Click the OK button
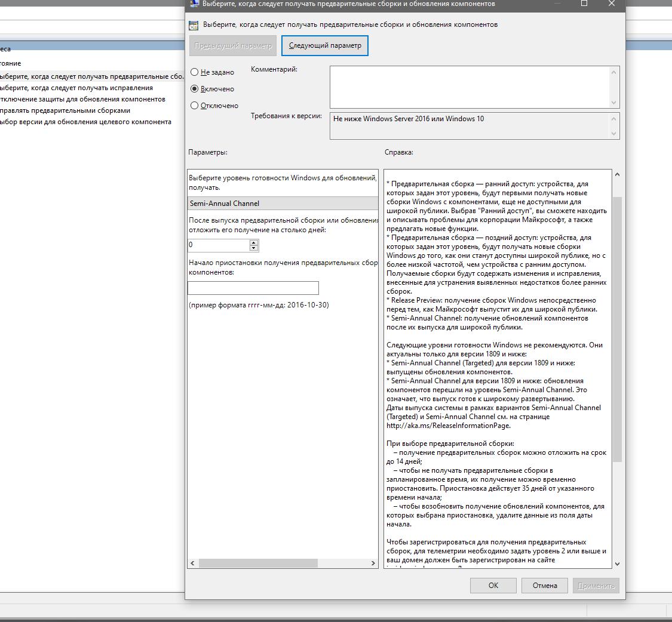Screen dimensions: 672x622 point(493,586)
